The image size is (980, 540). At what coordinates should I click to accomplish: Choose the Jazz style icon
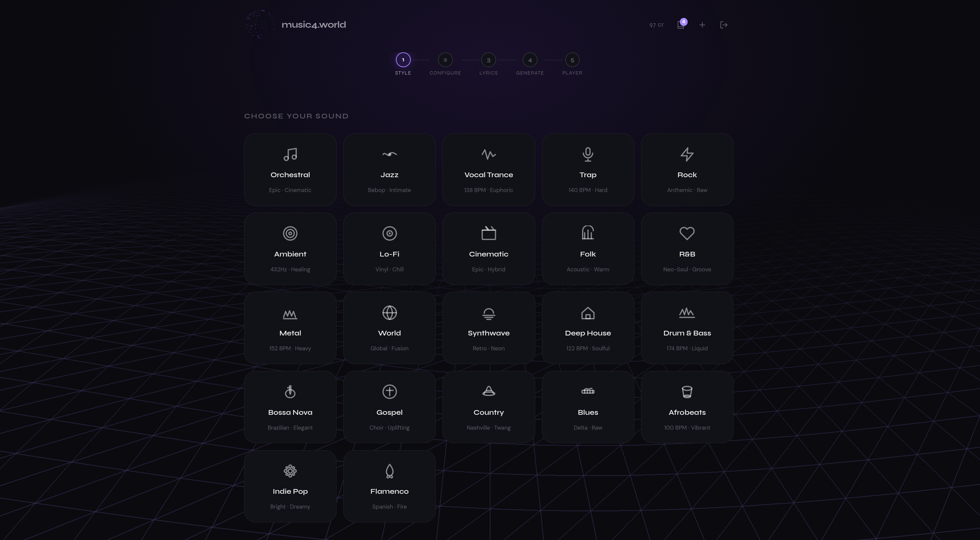coord(389,154)
